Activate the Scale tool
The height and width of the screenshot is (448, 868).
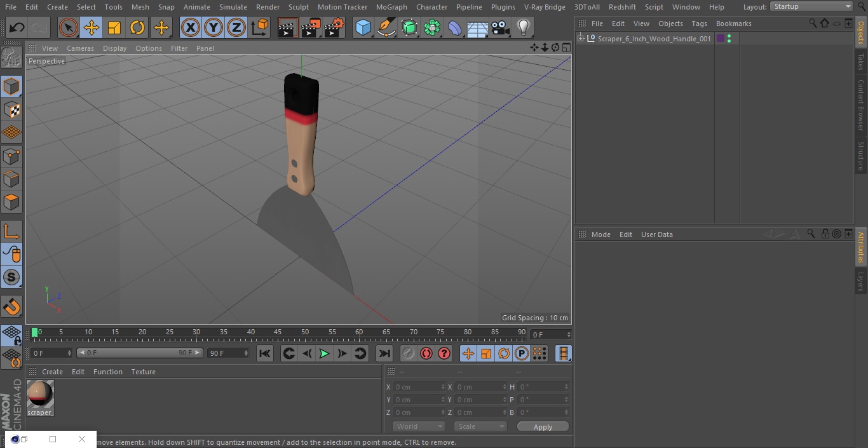tap(114, 27)
